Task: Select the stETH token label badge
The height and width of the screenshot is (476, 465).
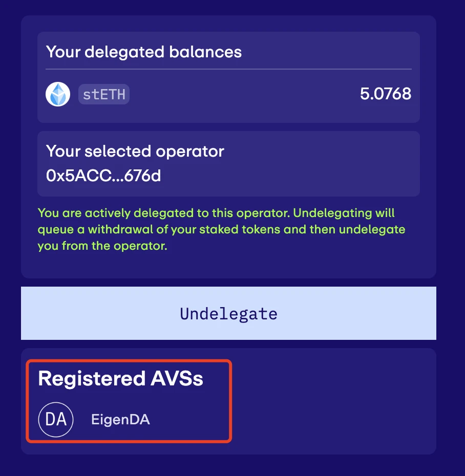Action: point(104,94)
